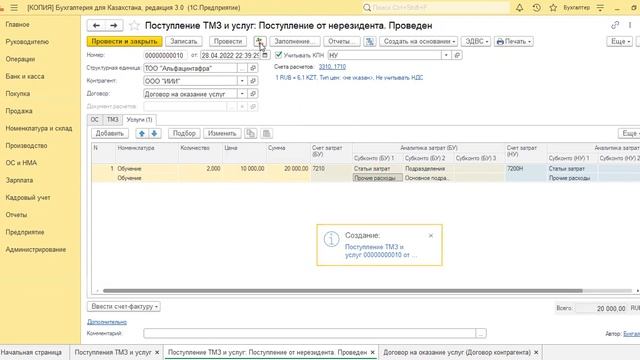Open the history clock icon
The width and height of the screenshot is (640, 360).
pyautogui.click(x=536, y=7)
